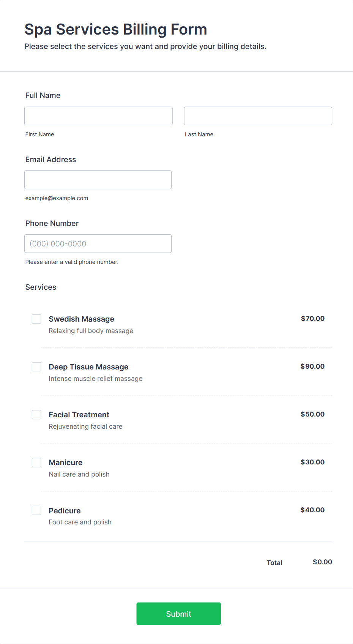Enable the Facial Treatment checkbox
This screenshot has width=353, height=644.
click(x=36, y=415)
